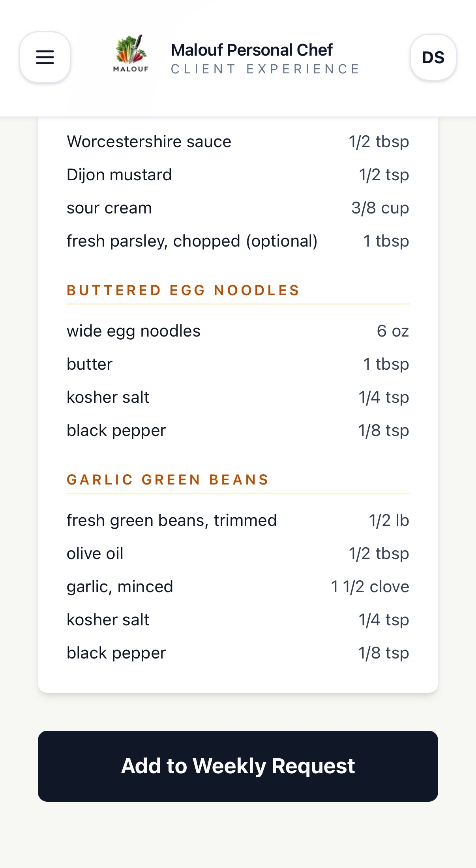476x868 pixels.
Task: Tap the Client Experience subtitle
Action: click(x=265, y=69)
